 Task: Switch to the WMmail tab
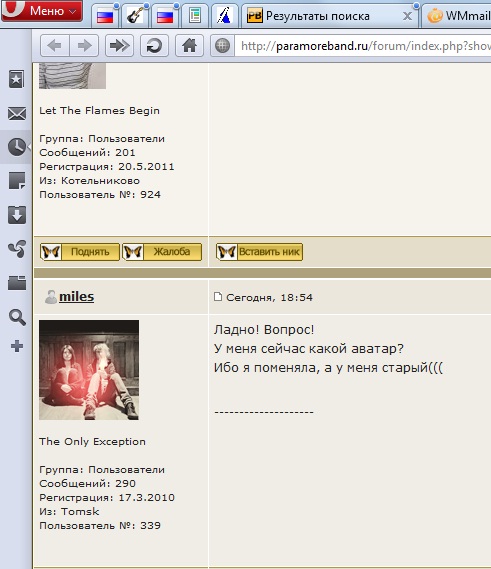(x=458, y=16)
